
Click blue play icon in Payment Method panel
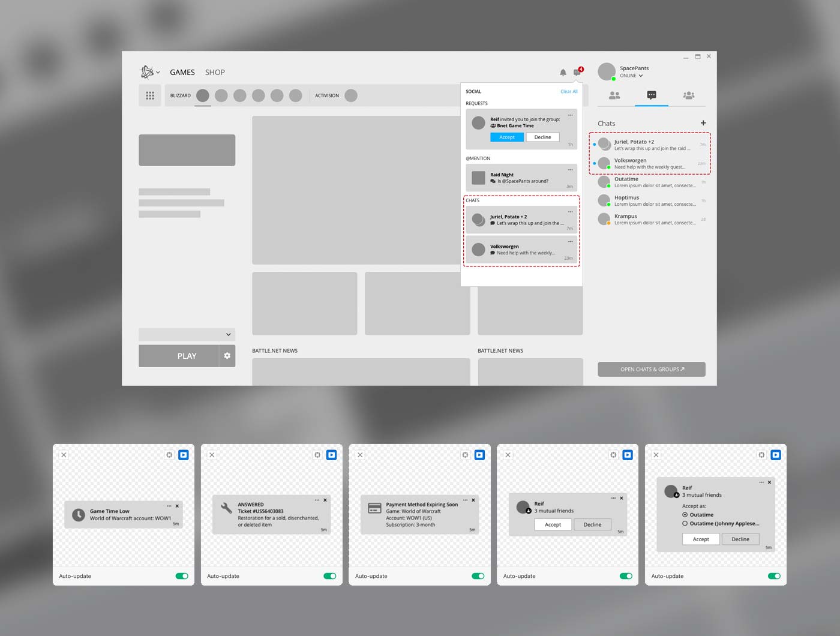pyautogui.click(x=479, y=455)
